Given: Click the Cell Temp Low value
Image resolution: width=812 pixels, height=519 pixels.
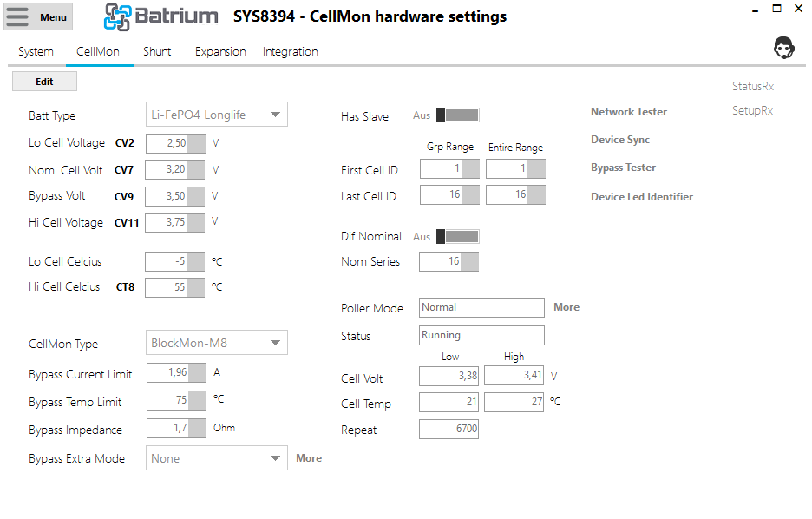Looking at the screenshot, I should click(x=449, y=402).
